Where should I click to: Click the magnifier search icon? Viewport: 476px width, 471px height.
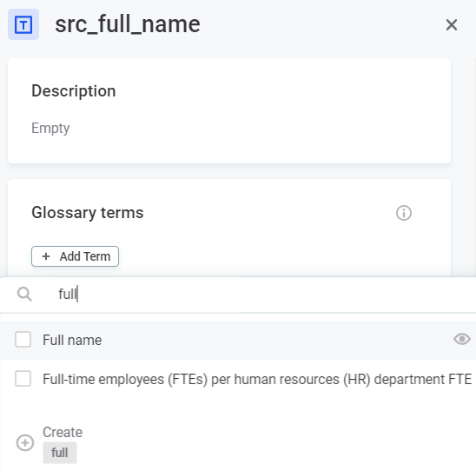[x=24, y=295]
